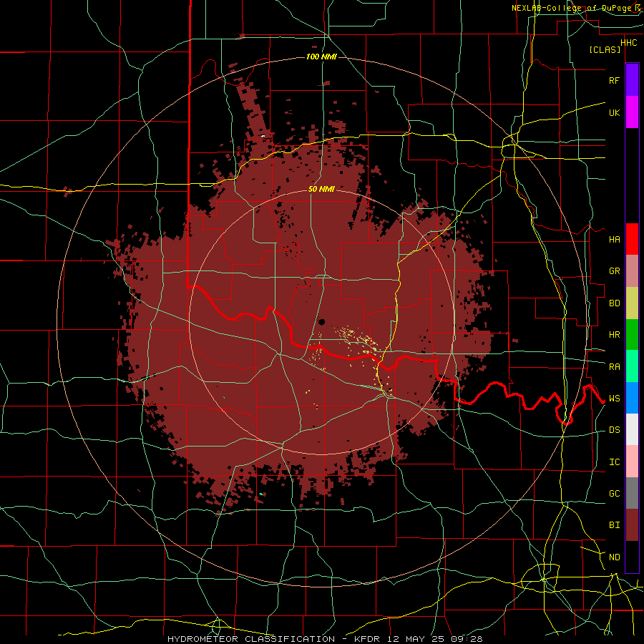
Task: Click the 'HA' legend label
Action: click(x=614, y=239)
